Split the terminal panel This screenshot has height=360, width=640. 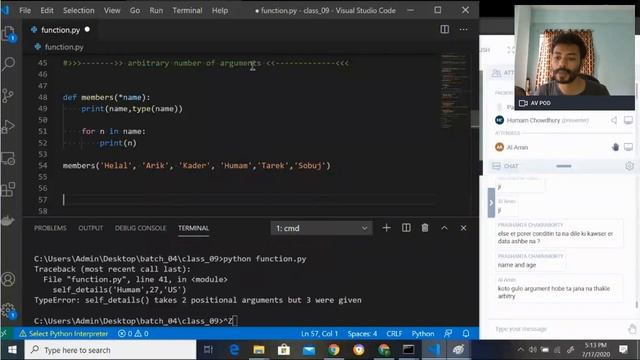(406, 228)
